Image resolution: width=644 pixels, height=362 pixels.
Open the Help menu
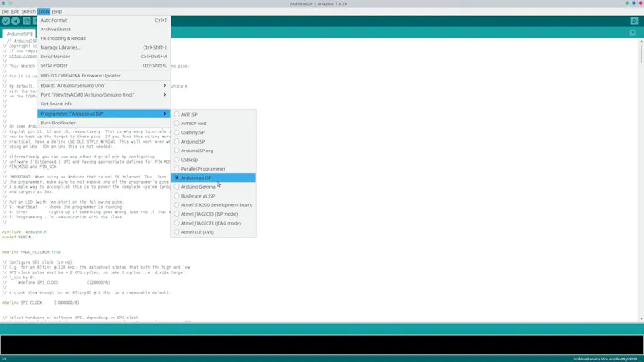(57, 11)
